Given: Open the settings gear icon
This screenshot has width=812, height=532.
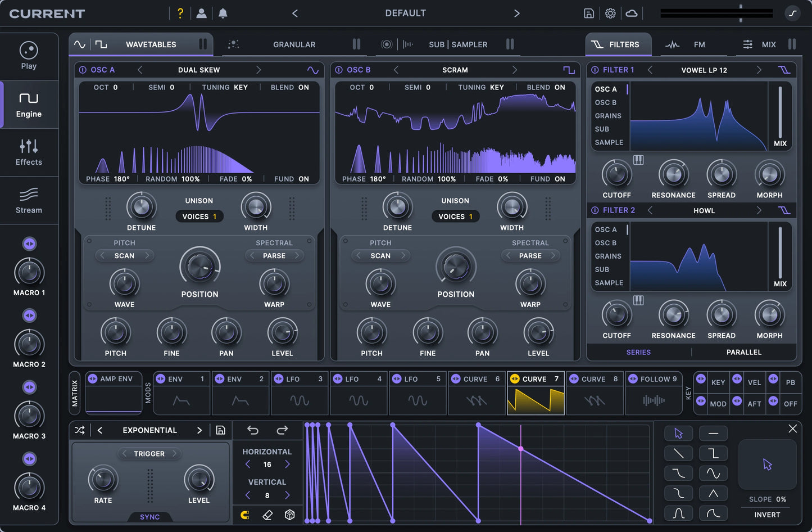Looking at the screenshot, I should pyautogui.click(x=610, y=13).
